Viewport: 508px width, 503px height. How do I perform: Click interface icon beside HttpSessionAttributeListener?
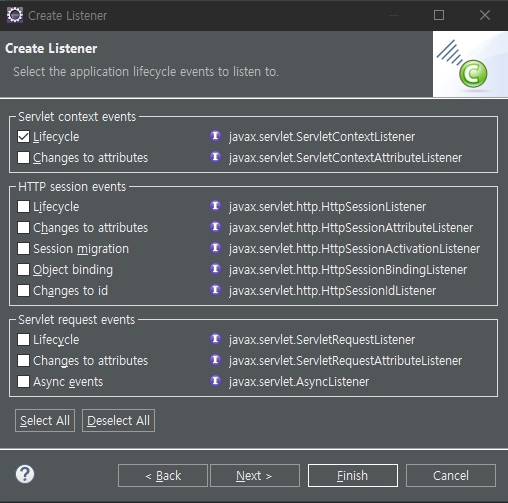[x=215, y=227]
